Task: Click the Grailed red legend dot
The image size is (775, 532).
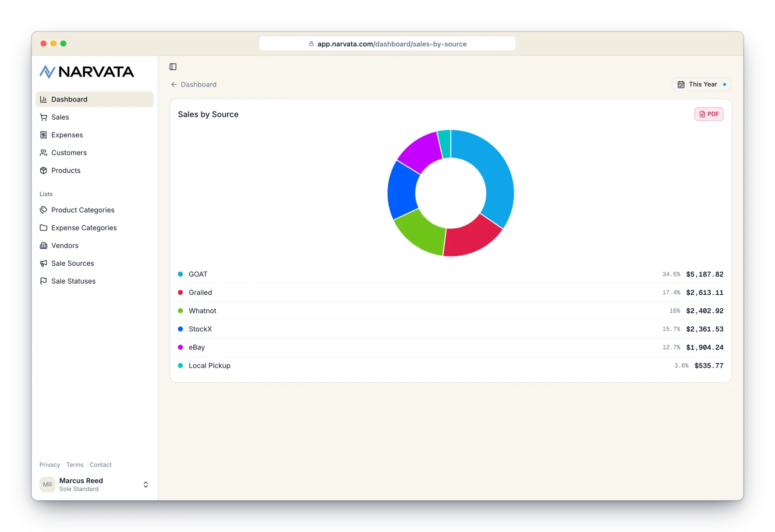Action: pos(181,292)
